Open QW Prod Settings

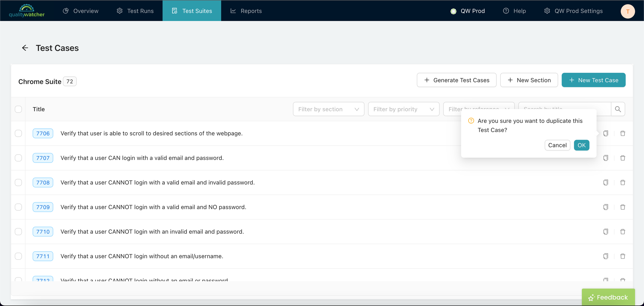573,11
